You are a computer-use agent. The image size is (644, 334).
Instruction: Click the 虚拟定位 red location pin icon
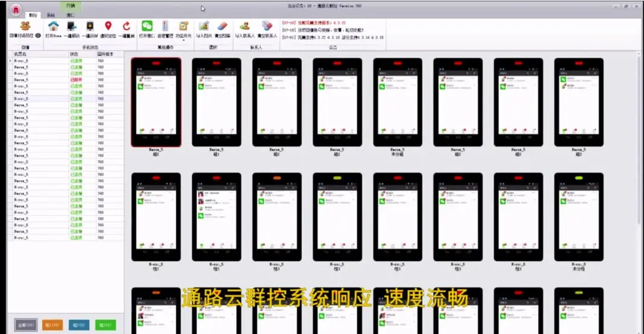click(108, 27)
